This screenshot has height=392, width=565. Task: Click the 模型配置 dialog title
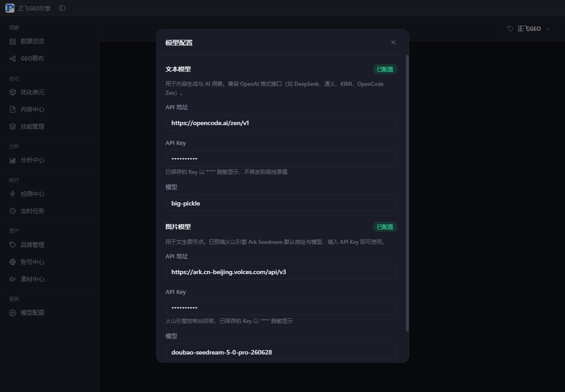pyautogui.click(x=179, y=42)
